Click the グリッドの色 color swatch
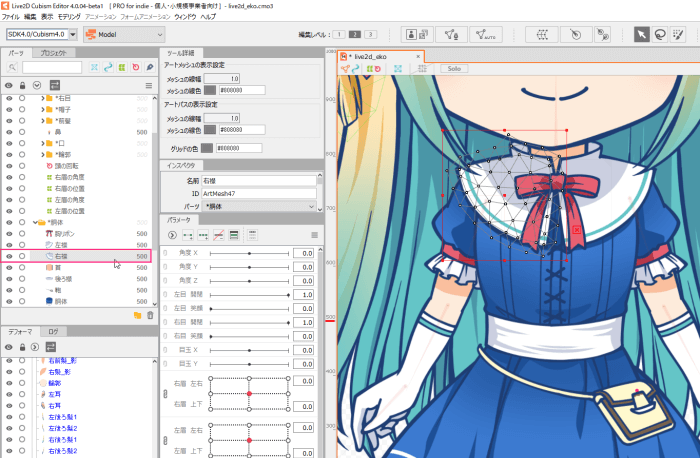Screen dimensions: 700x458 pyautogui.click(x=207, y=148)
